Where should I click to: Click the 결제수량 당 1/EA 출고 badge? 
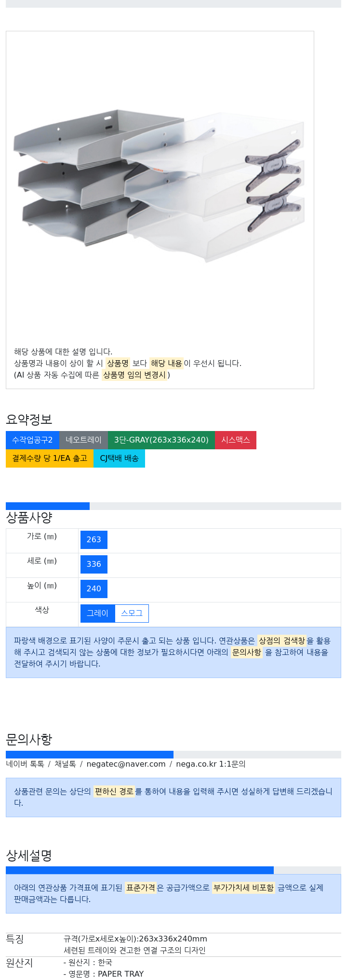click(50, 458)
